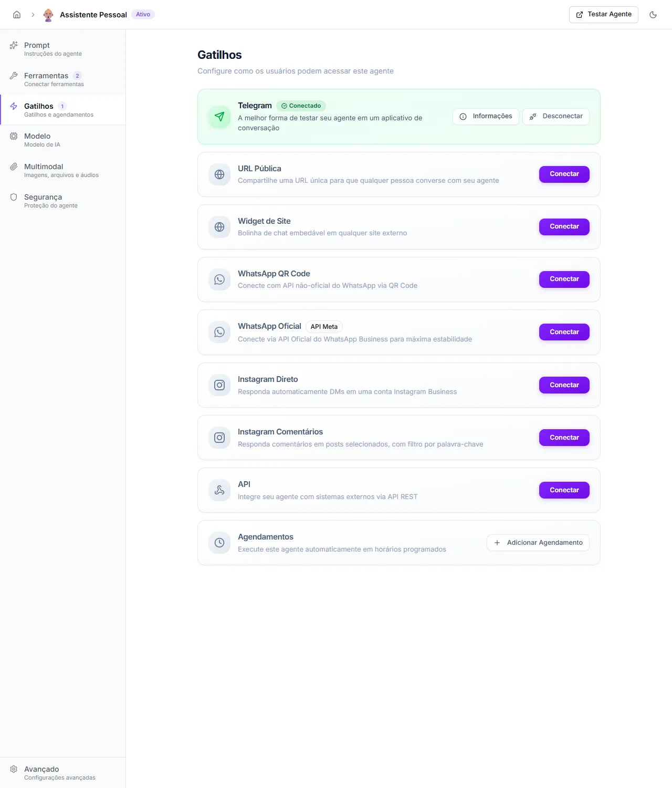
Task: Click the Widget de Site globe icon
Action: pyautogui.click(x=219, y=227)
